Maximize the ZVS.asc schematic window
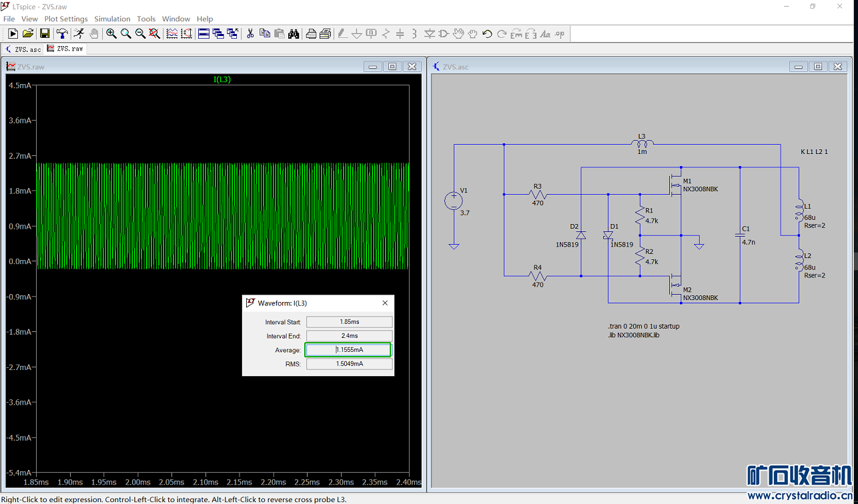The image size is (858, 504). click(818, 67)
